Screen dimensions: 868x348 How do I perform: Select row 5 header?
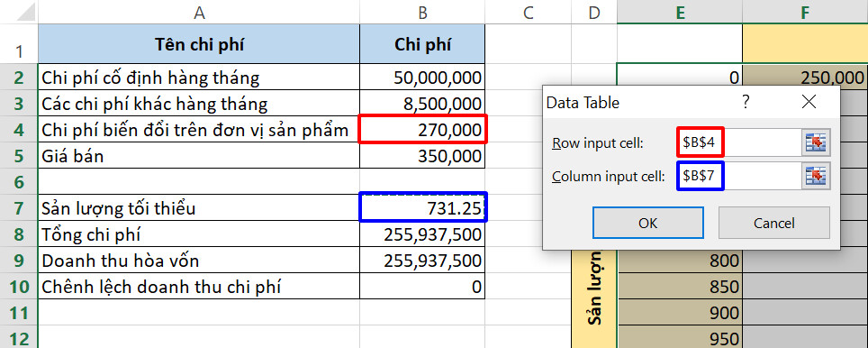pos(19,155)
